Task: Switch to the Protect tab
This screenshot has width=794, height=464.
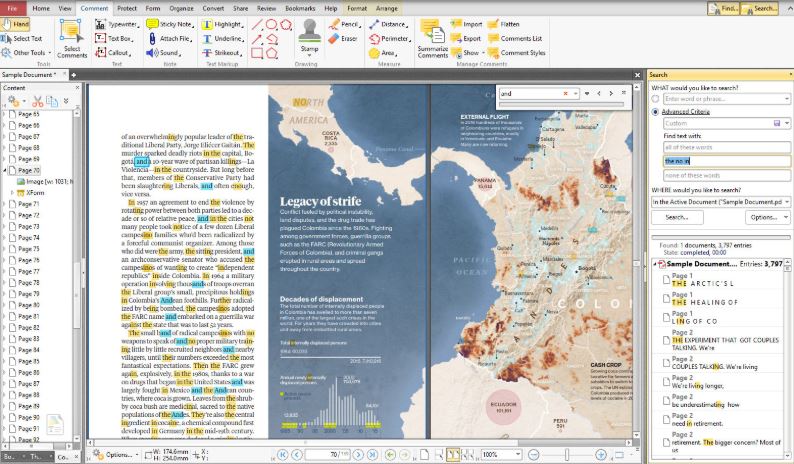Action: coord(127,8)
